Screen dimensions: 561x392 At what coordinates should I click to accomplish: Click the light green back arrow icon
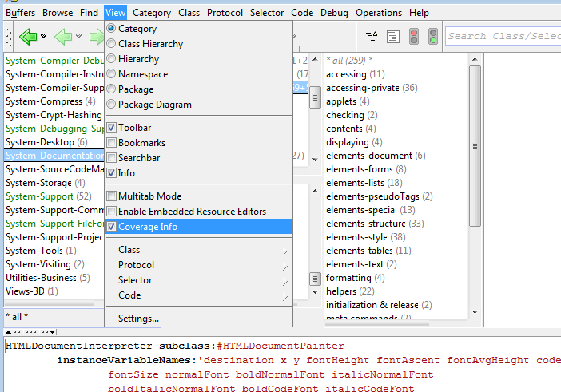[63, 36]
